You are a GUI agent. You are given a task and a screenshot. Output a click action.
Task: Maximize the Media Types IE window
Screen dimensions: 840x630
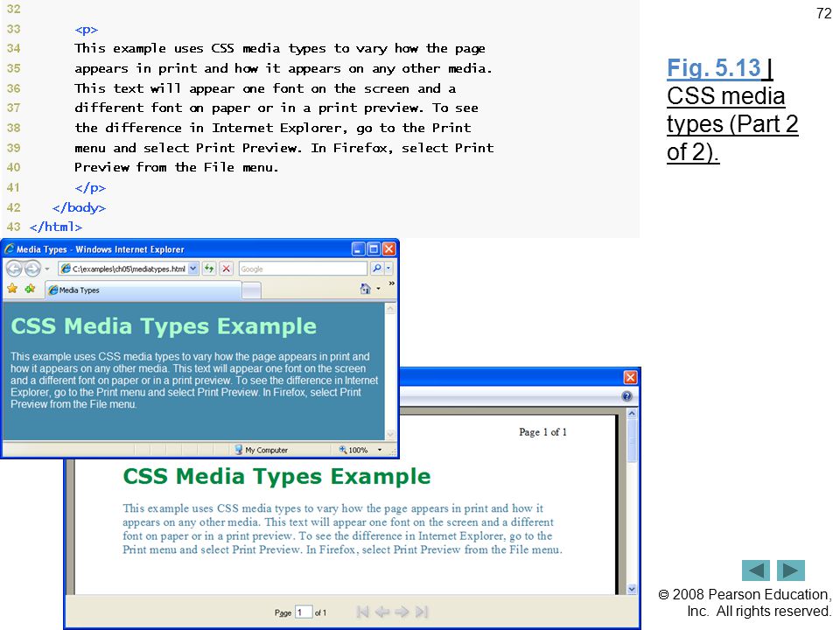(x=374, y=249)
